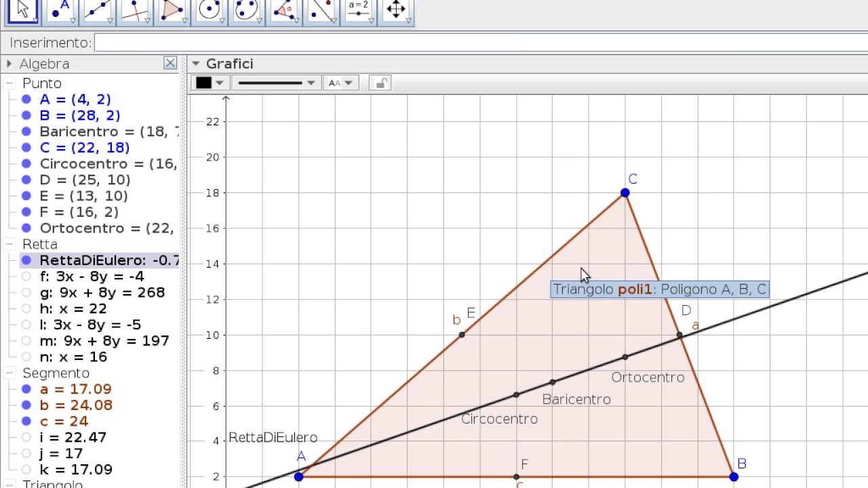The height and width of the screenshot is (488, 868).
Task: Select the Polygon tool
Action: 172,9
